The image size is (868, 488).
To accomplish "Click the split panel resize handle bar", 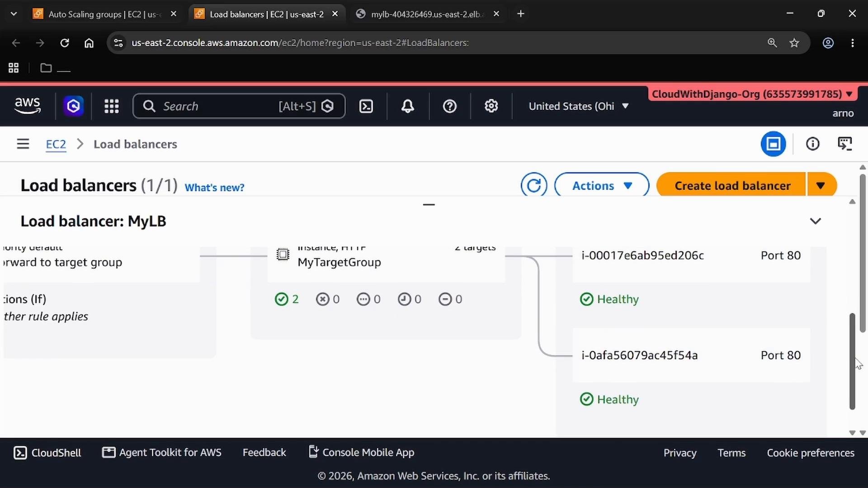I will pos(429,205).
